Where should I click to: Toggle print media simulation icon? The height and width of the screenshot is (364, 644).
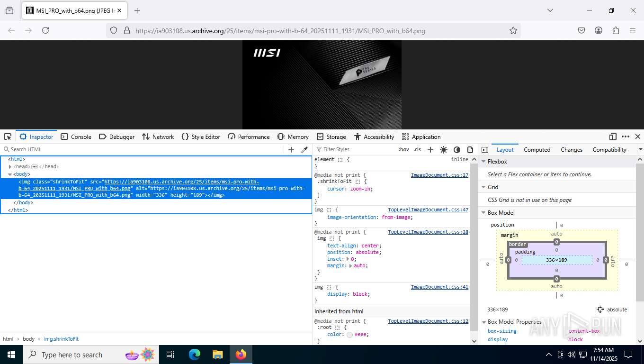[x=470, y=149]
